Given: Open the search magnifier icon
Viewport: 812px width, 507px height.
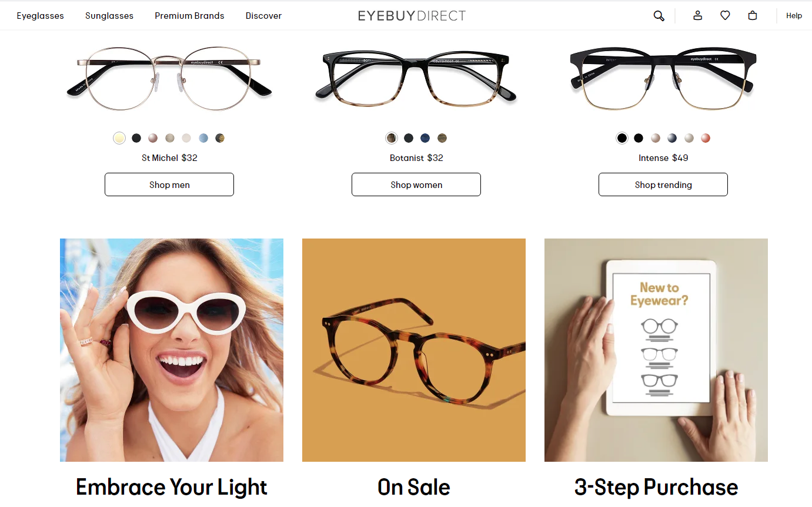Looking at the screenshot, I should tap(659, 16).
